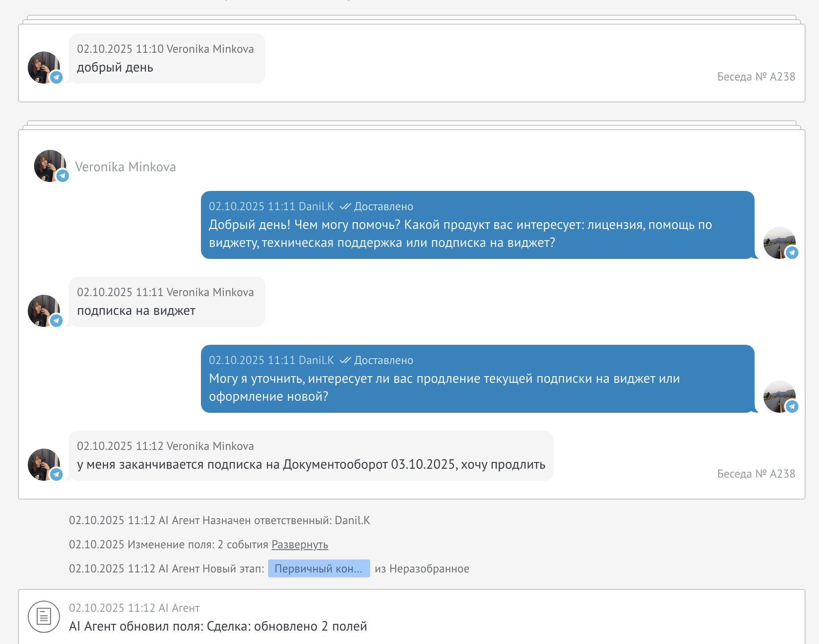The height and width of the screenshot is (644, 819).
Task: Click Telegram badge on the 'добрый день' message avatar
Action: (x=56, y=77)
